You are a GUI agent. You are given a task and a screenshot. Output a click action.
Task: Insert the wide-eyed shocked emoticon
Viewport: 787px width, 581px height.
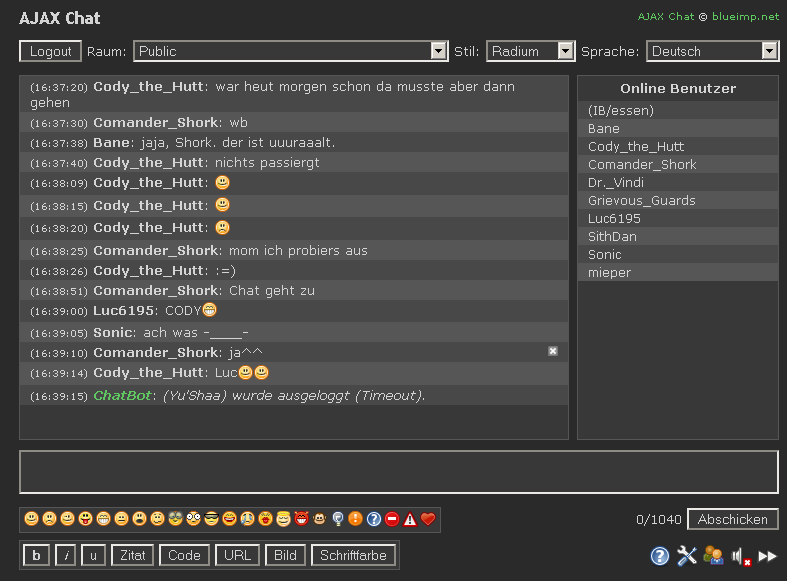coord(194,519)
